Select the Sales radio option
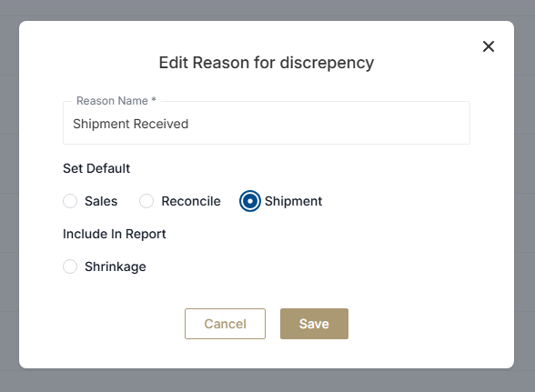 pyautogui.click(x=70, y=201)
